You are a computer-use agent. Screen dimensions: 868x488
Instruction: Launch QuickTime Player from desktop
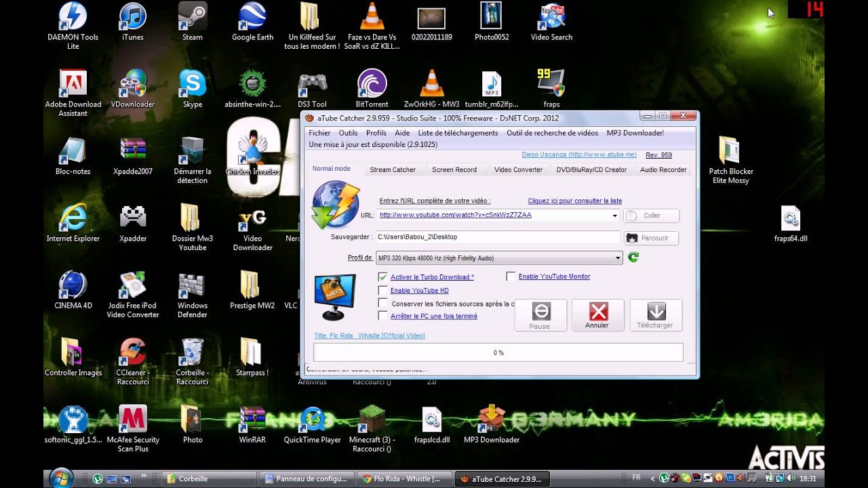312,425
